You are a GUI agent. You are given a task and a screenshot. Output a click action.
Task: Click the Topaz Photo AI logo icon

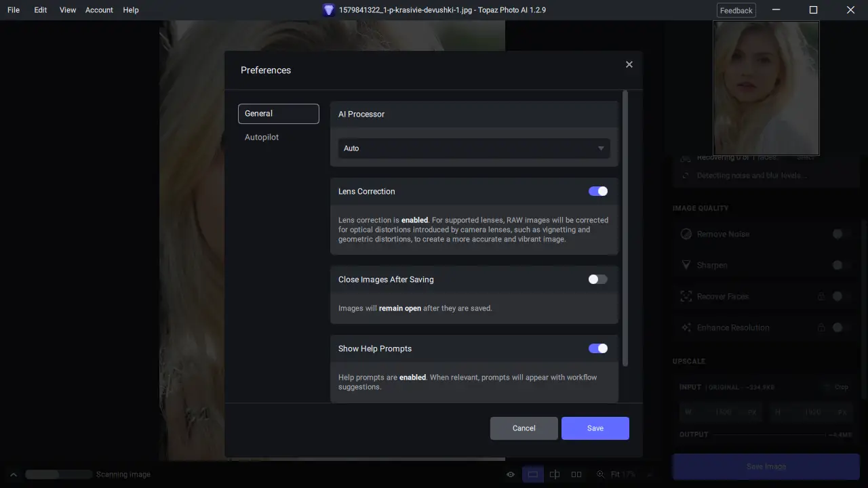[x=329, y=10]
